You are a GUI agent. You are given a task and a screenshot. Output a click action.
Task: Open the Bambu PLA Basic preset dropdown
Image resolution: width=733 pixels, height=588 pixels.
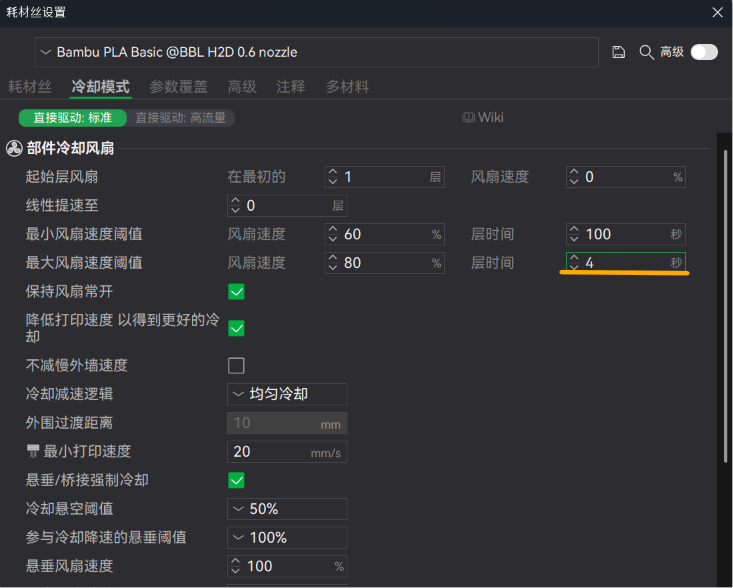316,52
